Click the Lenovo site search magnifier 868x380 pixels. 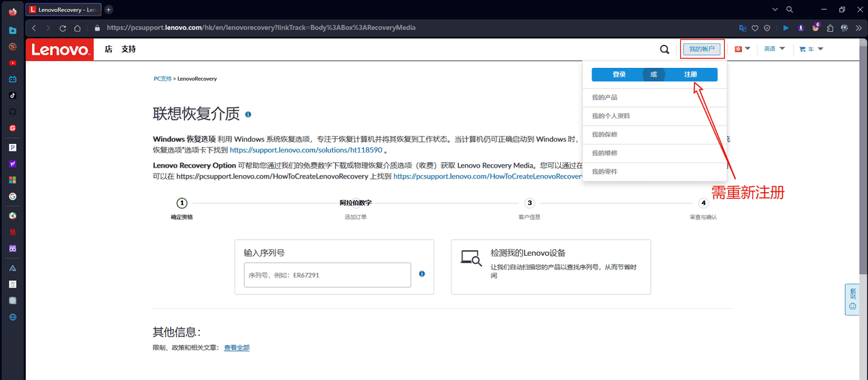click(665, 50)
